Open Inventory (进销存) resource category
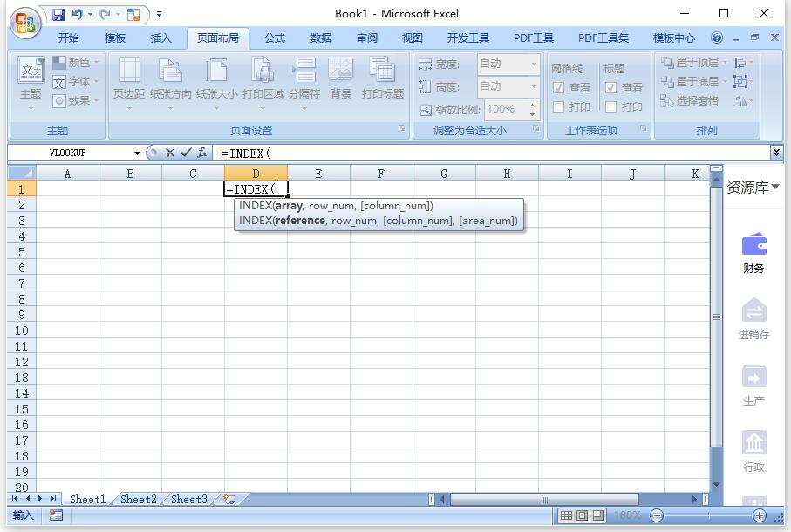 tap(753, 319)
